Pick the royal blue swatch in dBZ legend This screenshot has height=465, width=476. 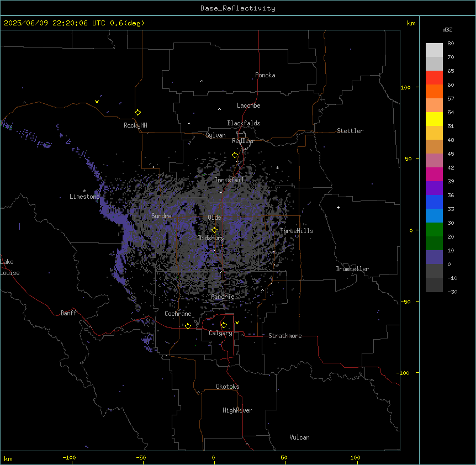(x=434, y=202)
